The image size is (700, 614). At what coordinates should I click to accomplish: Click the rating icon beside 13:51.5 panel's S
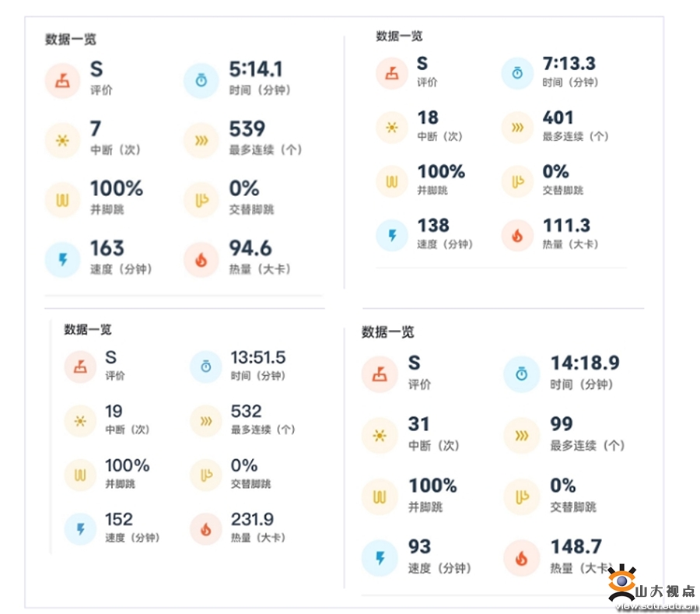pyautogui.click(x=80, y=367)
